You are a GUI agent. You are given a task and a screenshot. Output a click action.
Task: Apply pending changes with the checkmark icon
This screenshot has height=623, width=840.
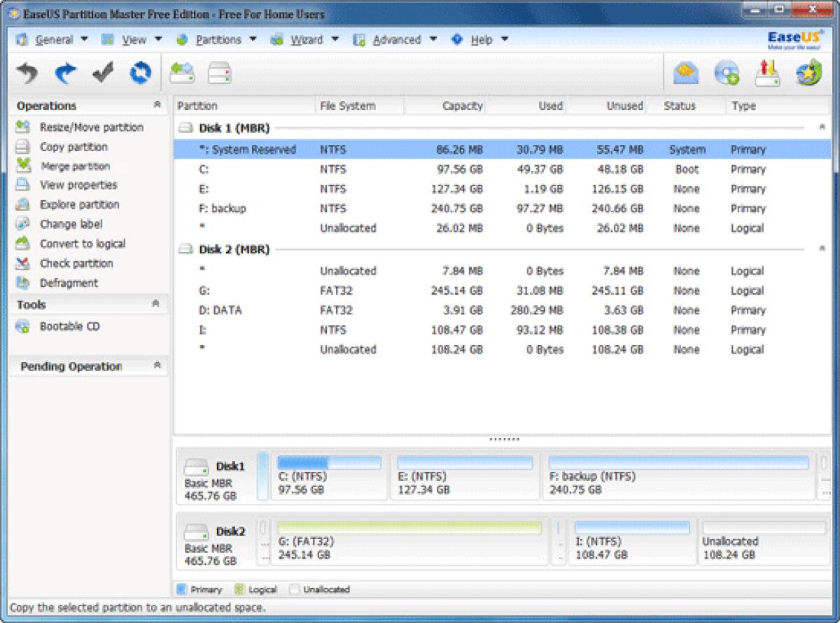click(x=102, y=71)
